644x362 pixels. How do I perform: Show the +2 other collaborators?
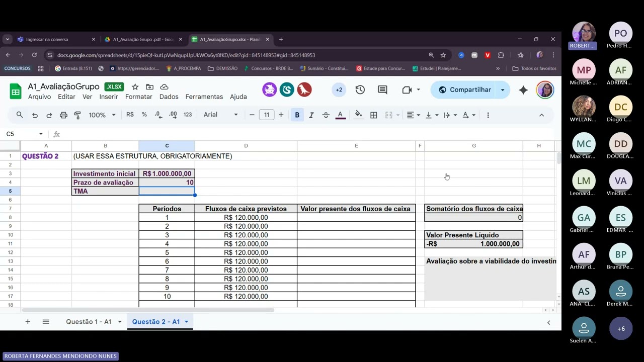(x=339, y=90)
